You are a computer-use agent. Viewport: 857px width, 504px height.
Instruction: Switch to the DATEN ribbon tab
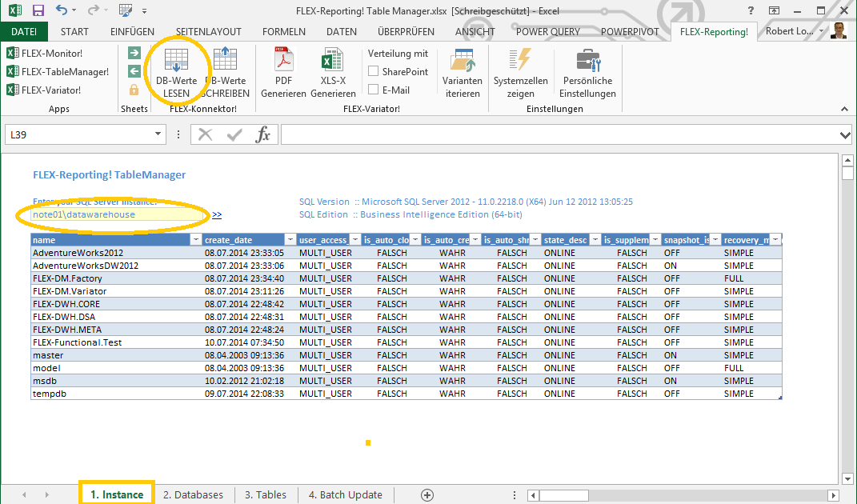point(342,32)
